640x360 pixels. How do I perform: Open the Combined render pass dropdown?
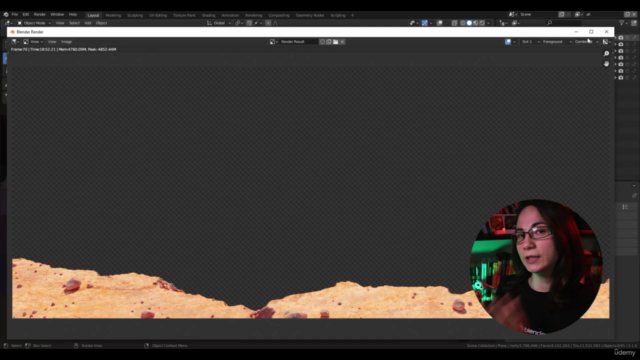coord(586,42)
